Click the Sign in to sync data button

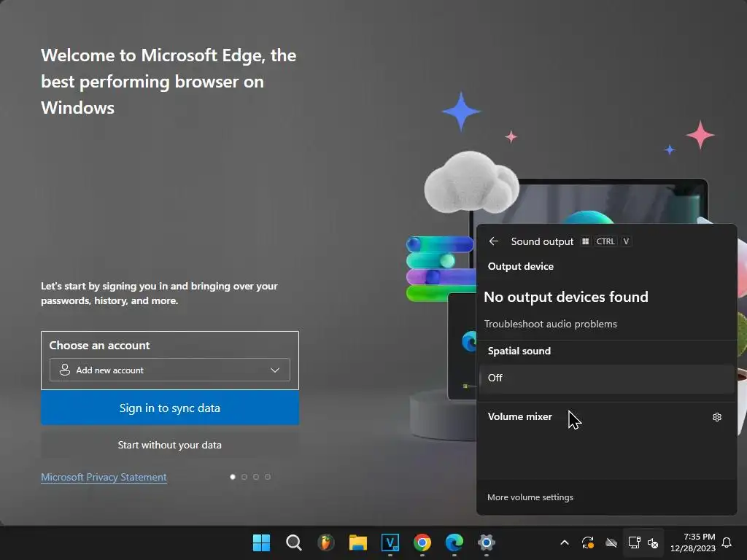click(169, 408)
